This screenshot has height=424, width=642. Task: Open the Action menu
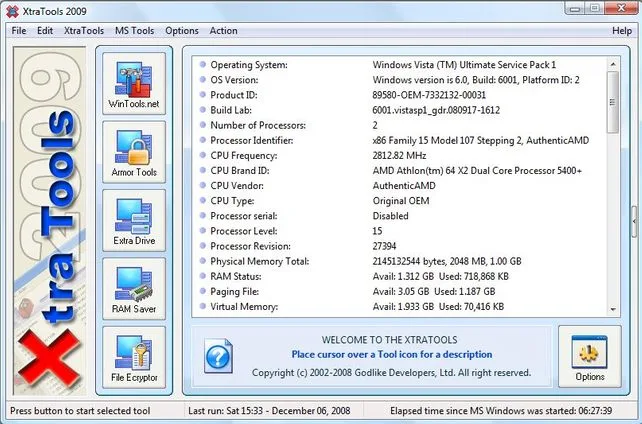[223, 31]
